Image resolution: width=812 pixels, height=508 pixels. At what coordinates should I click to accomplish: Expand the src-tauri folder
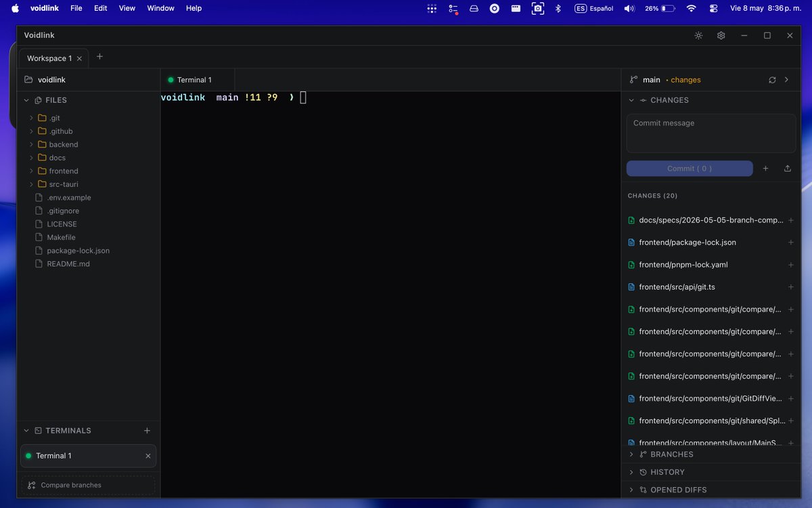[x=31, y=184]
